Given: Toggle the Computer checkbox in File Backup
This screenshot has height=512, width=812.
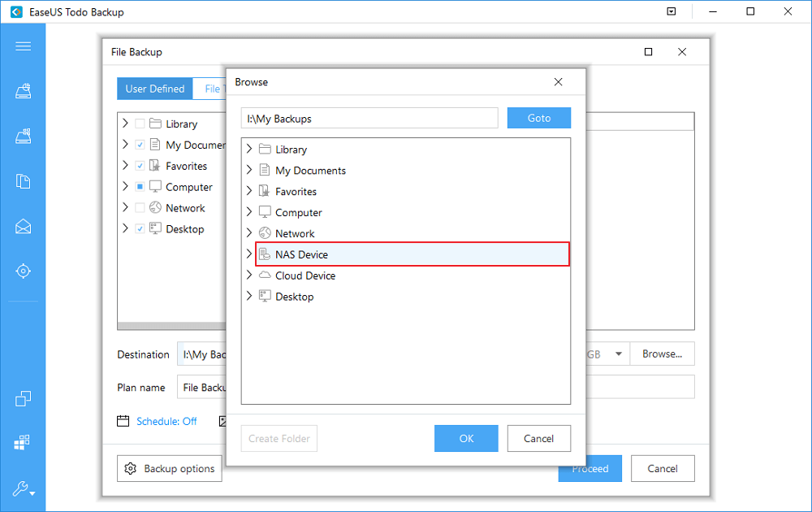Looking at the screenshot, I should (140, 187).
